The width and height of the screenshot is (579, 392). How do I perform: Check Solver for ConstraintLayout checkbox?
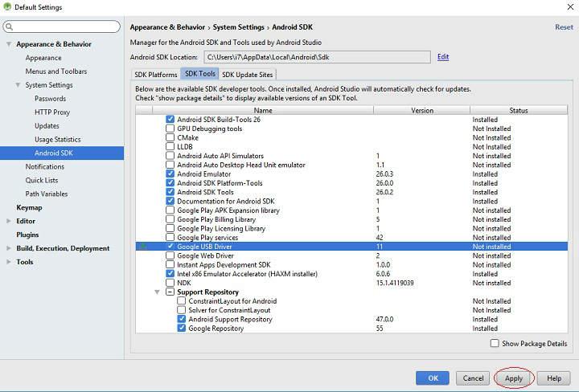[x=181, y=310]
